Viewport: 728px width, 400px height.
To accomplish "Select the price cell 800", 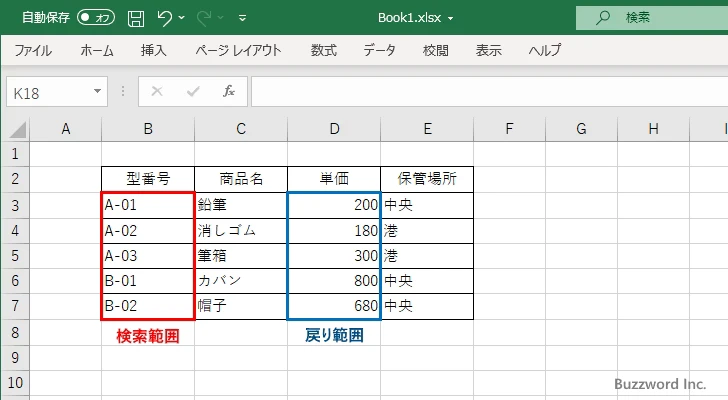I will click(334, 281).
